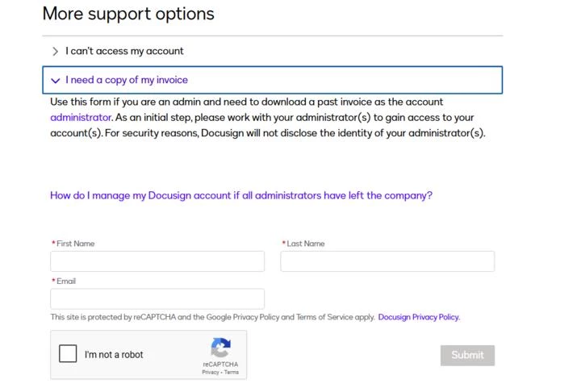The image size is (581, 392).
Task: Select the "I need a copy of my invoice" title
Action: [127, 80]
